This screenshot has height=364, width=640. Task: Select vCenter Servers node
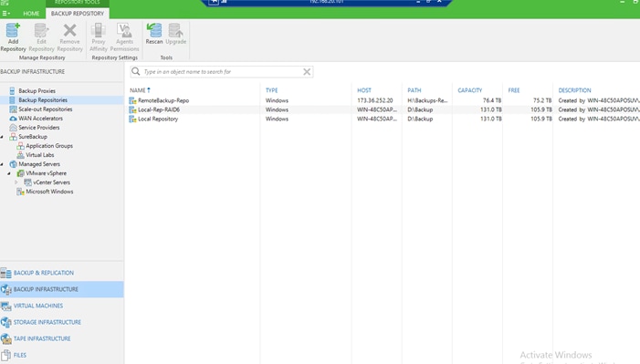tap(51, 182)
